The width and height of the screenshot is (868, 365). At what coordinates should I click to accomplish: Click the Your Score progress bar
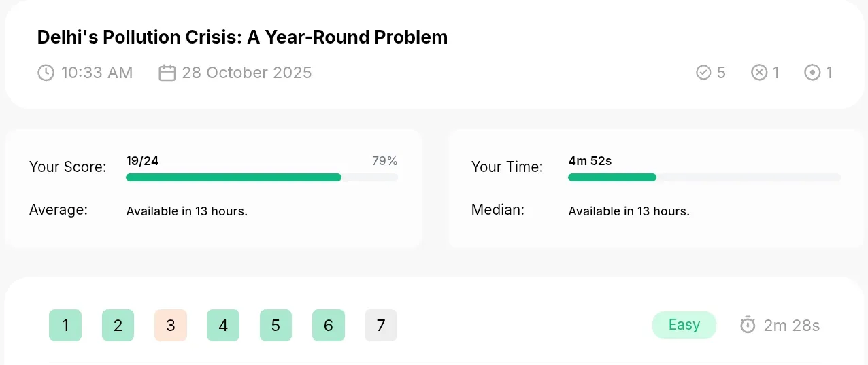pyautogui.click(x=262, y=177)
